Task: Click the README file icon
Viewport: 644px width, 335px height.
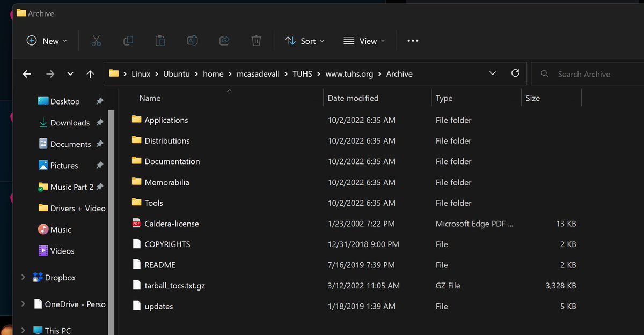Action: click(x=136, y=265)
